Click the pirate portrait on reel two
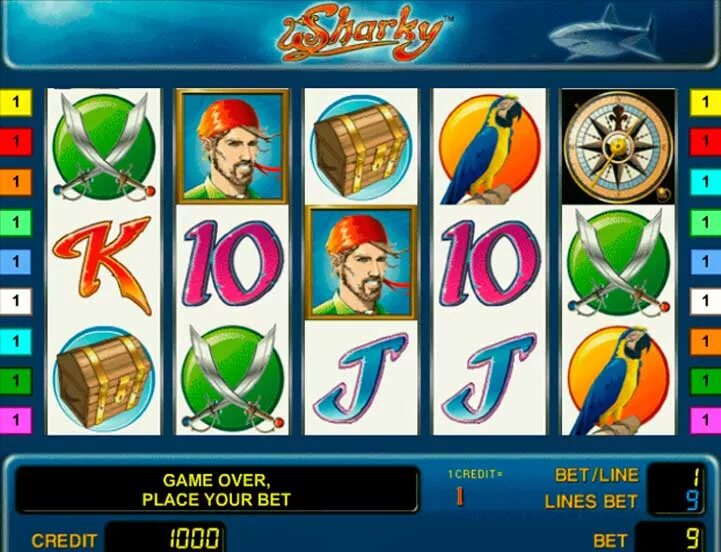This screenshot has width=721, height=552. (232, 146)
